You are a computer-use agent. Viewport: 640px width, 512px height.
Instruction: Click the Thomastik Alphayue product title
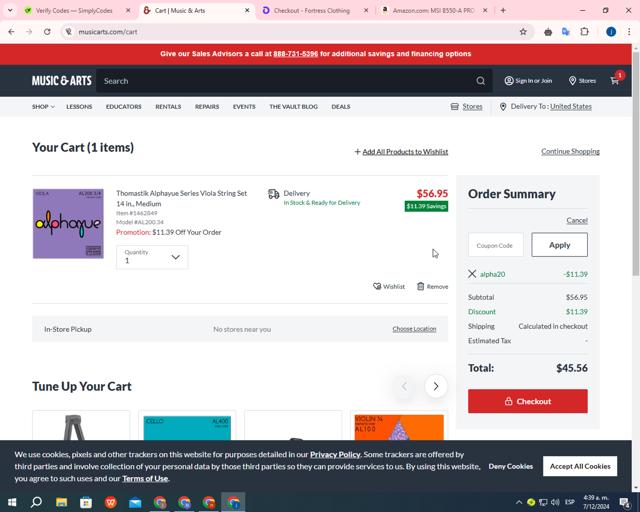(181, 198)
